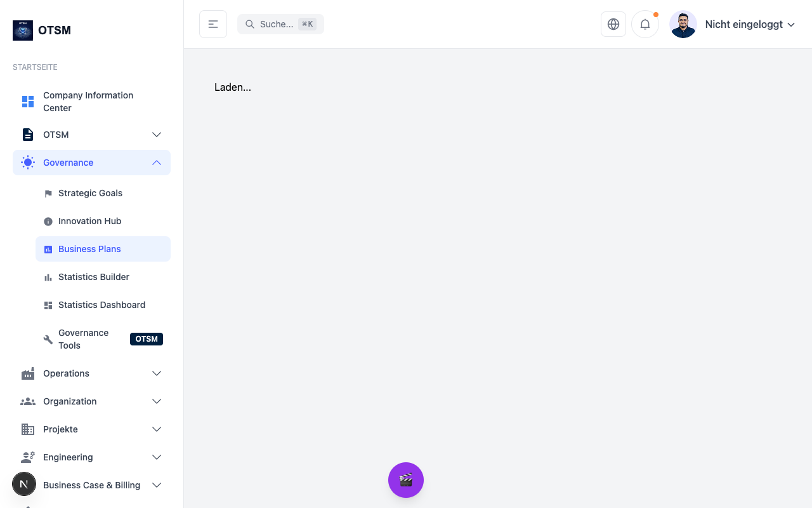Viewport: 812px width, 508px height.
Task: Open the notifications bell
Action: point(645,24)
